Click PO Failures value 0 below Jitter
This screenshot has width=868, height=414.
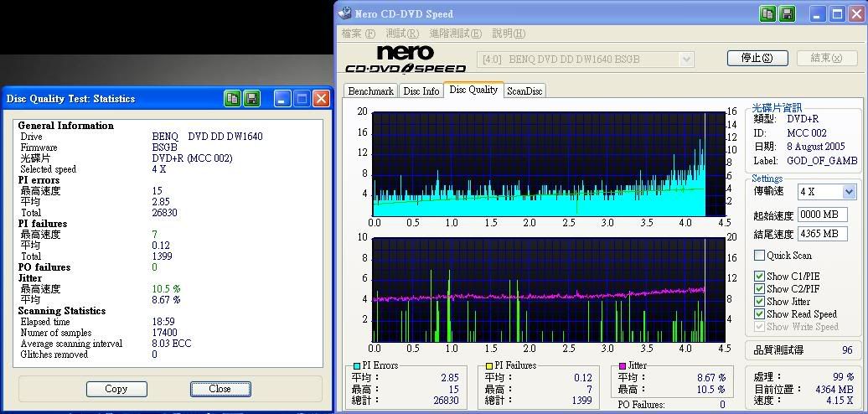722,405
